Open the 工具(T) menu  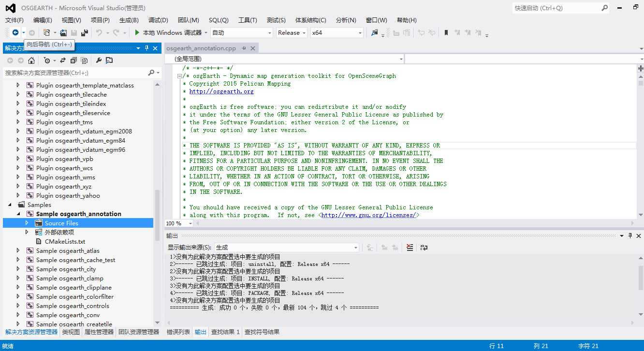click(x=248, y=20)
